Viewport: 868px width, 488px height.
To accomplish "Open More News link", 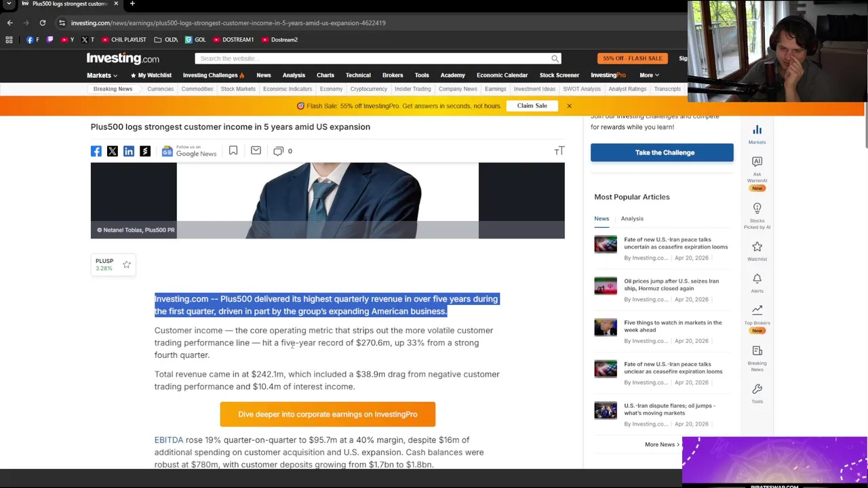I will (662, 445).
